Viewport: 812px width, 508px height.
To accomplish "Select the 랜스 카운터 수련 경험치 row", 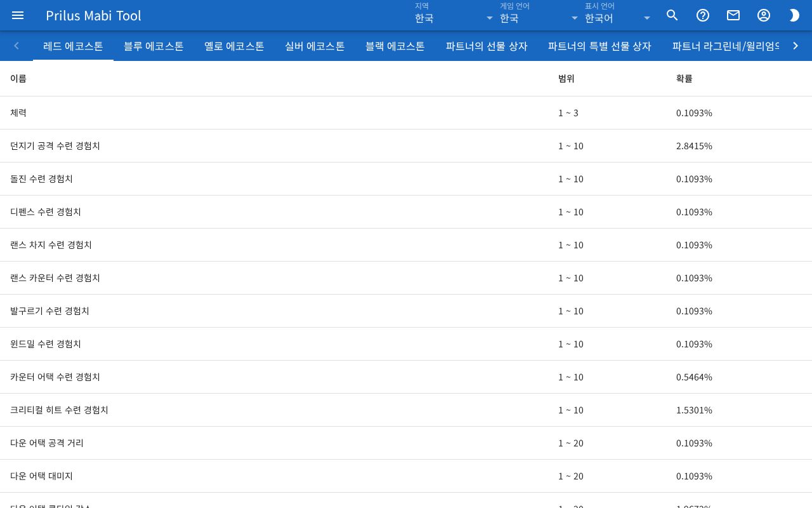I will 406,278.
